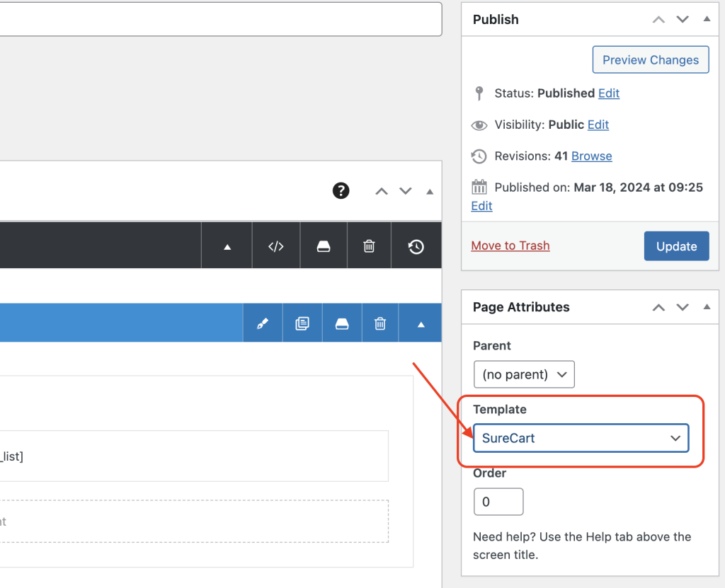The image size is (725, 588).
Task: Click the save tray icon in dark toolbar
Action: [x=324, y=246]
